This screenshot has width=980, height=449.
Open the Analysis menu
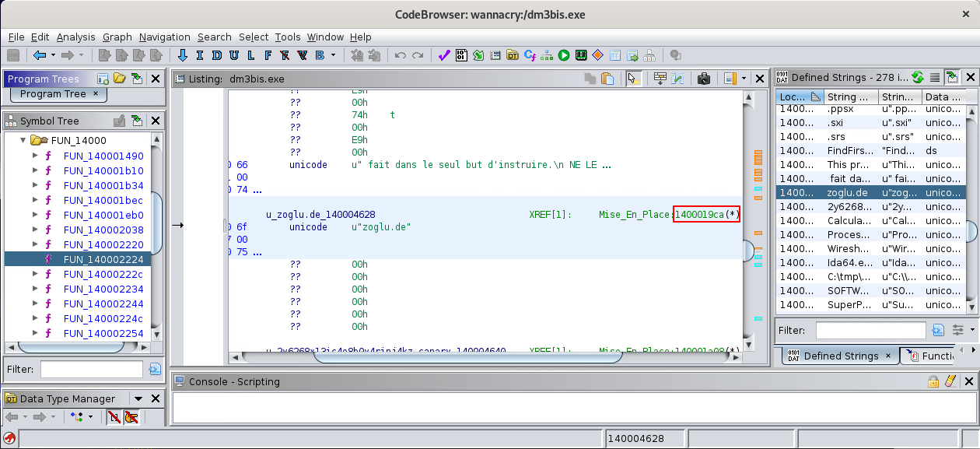(x=75, y=37)
